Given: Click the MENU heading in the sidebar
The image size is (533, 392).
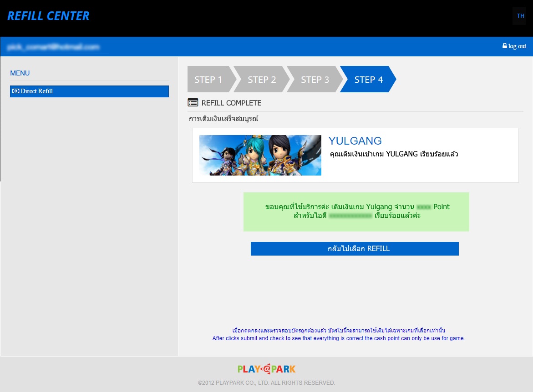Looking at the screenshot, I should pos(20,73).
